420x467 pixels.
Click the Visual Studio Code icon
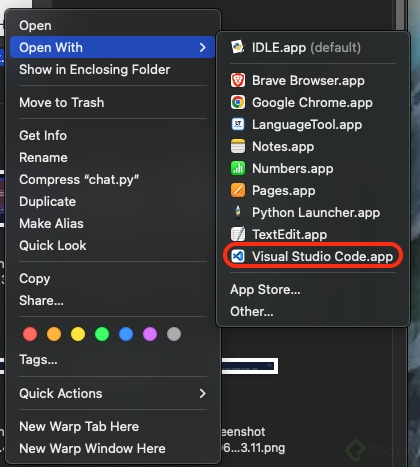pyautogui.click(x=238, y=256)
